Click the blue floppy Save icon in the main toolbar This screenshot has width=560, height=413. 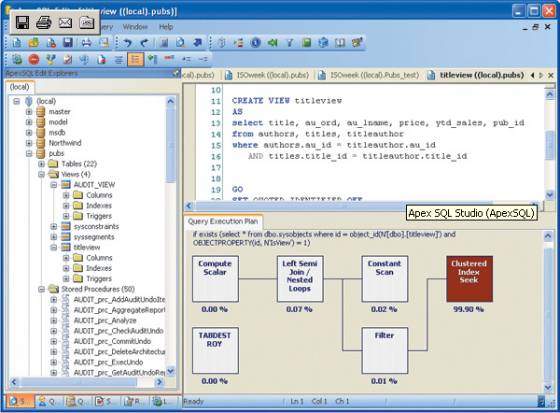click(68, 43)
